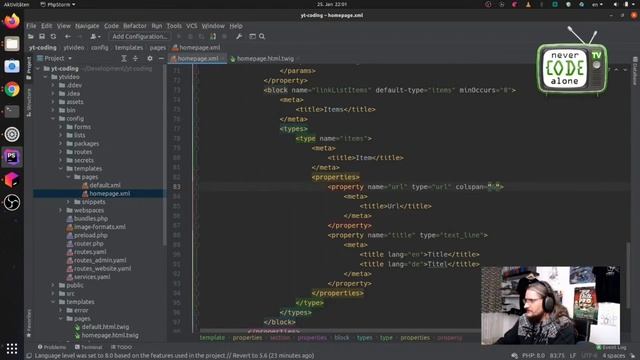Click templates in navigation breadcrumb
This screenshot has width=640, height=360.
coord(129,48)
